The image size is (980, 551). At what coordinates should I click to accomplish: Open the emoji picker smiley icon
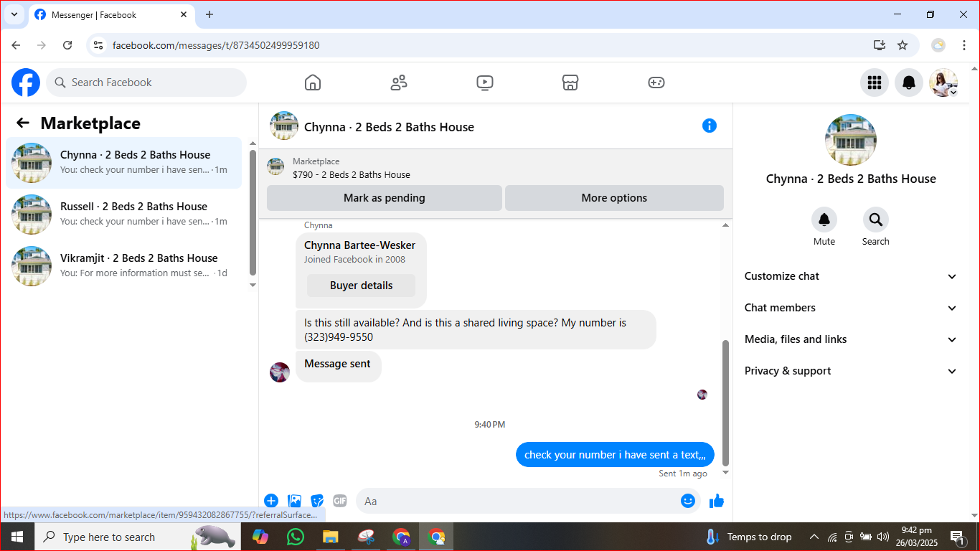point(688,501)
